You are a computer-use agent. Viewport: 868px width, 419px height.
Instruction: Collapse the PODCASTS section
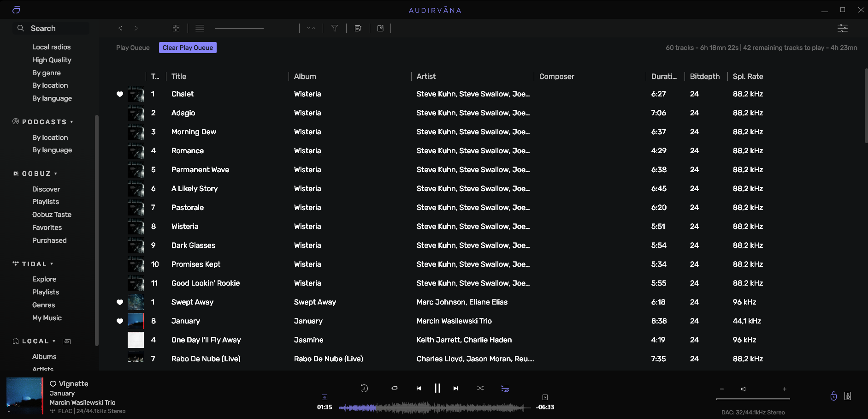(71, 122)
